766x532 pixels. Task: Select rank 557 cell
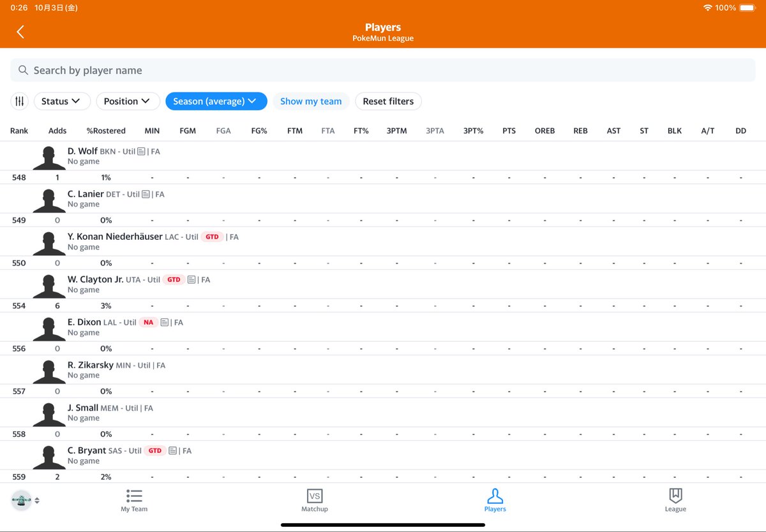click(x=19, y=391)
